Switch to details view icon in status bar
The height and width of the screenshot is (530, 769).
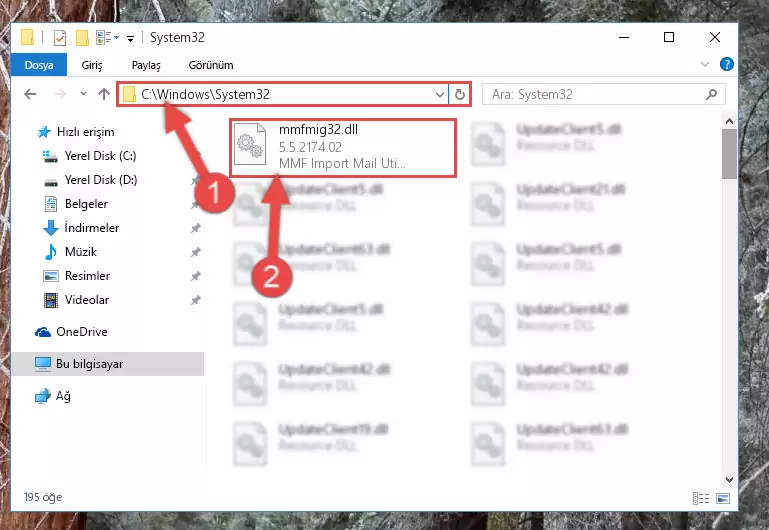[x=701, y=499]
